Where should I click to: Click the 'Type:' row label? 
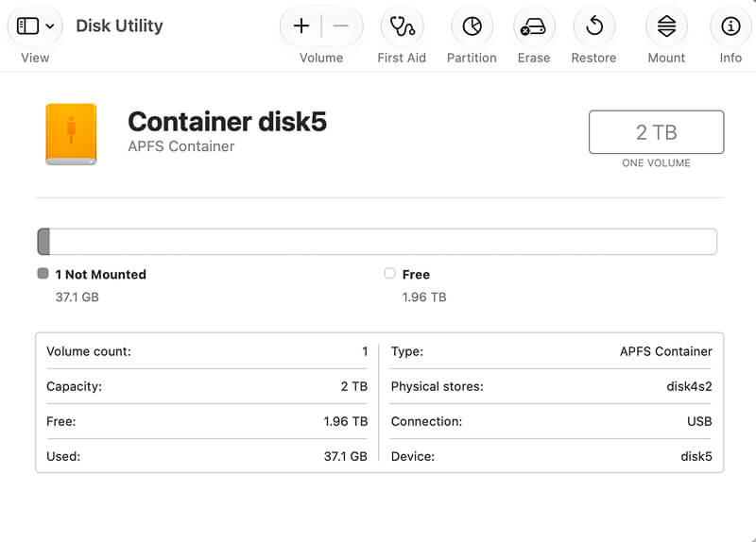coord(407,351)
